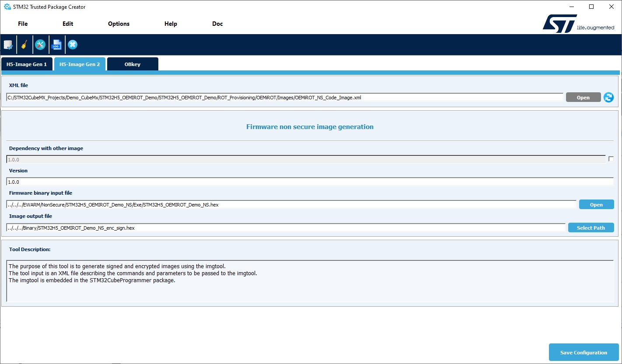Select the H5-Image Gen 2 tab

80,64
